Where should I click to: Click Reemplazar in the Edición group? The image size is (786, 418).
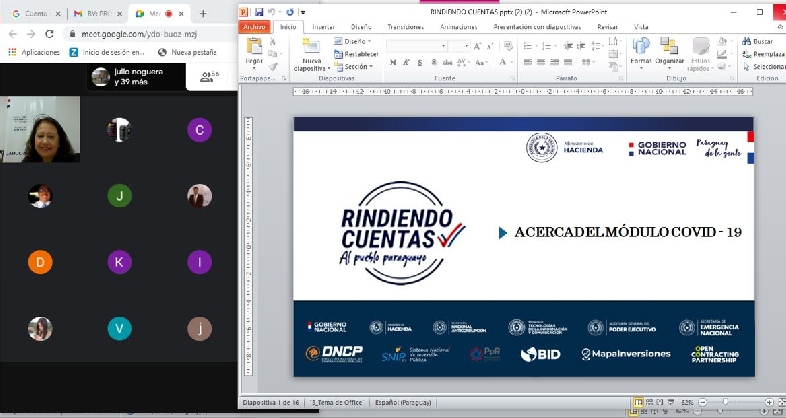click(763, 54)
